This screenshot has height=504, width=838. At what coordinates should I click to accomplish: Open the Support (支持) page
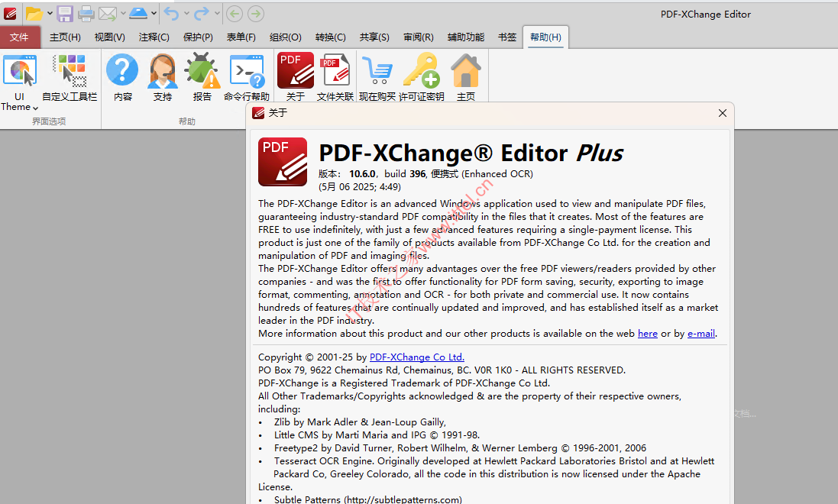click(163, 77)
